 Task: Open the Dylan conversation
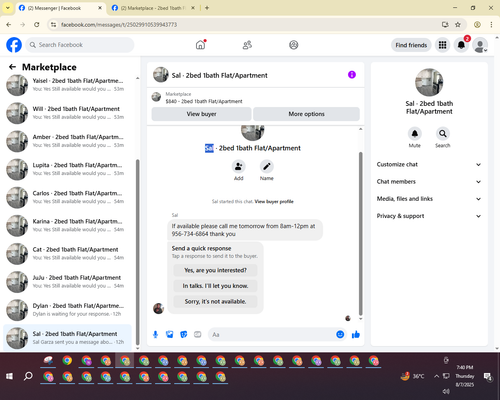tap(67, 310)
